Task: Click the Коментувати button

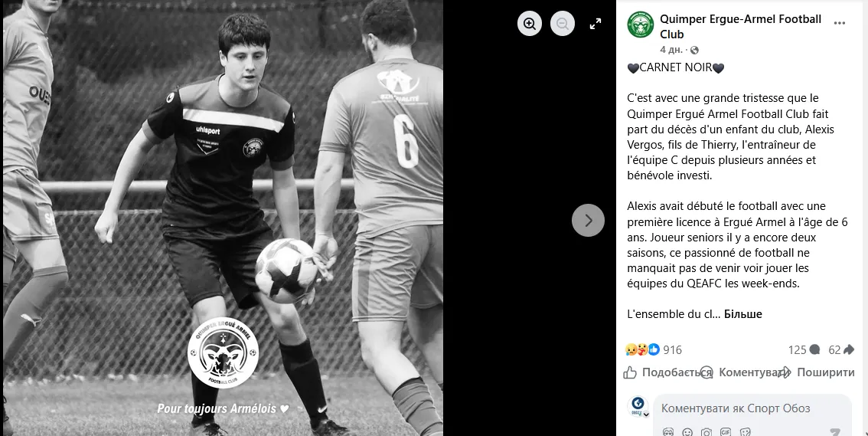Action: click(x=743, y=372)
